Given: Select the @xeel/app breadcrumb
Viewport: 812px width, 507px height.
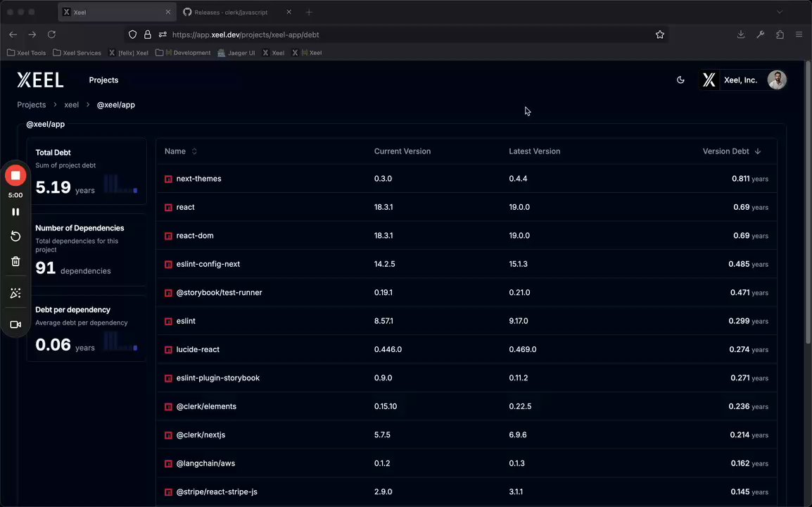Looking at the screenshot, I should pos(116,105).
